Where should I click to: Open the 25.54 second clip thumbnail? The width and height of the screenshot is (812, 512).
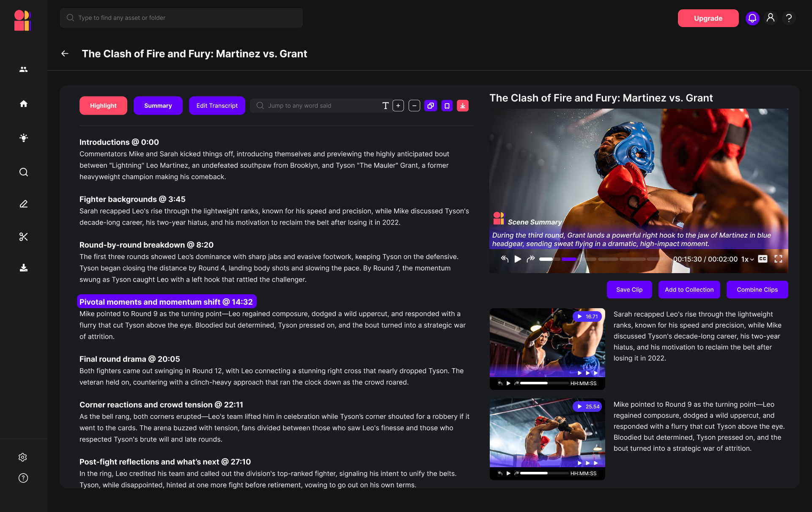pos(547,432)
